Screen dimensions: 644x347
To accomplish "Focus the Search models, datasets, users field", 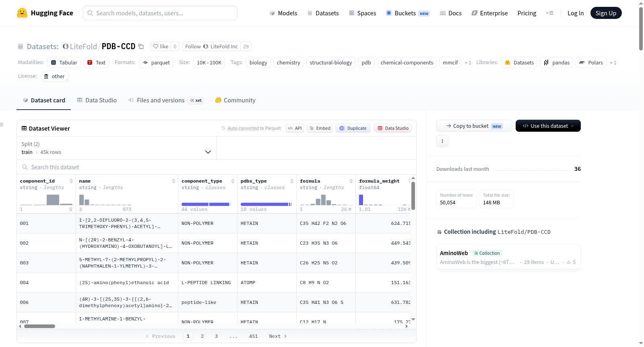I will [160, 13].
